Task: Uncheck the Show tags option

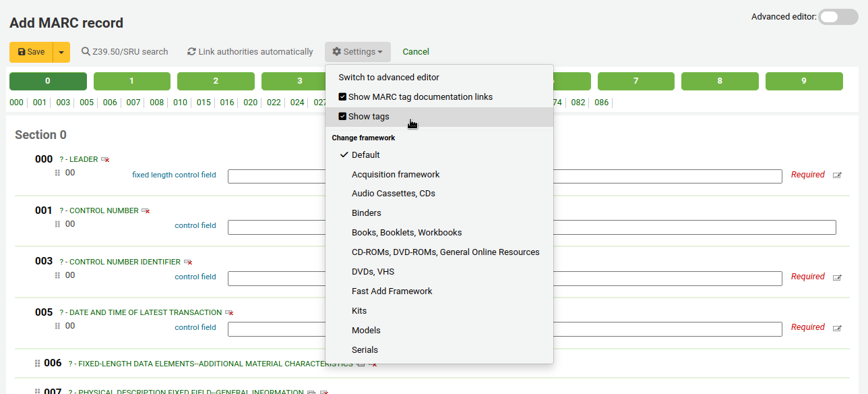Action: [342, 116]
